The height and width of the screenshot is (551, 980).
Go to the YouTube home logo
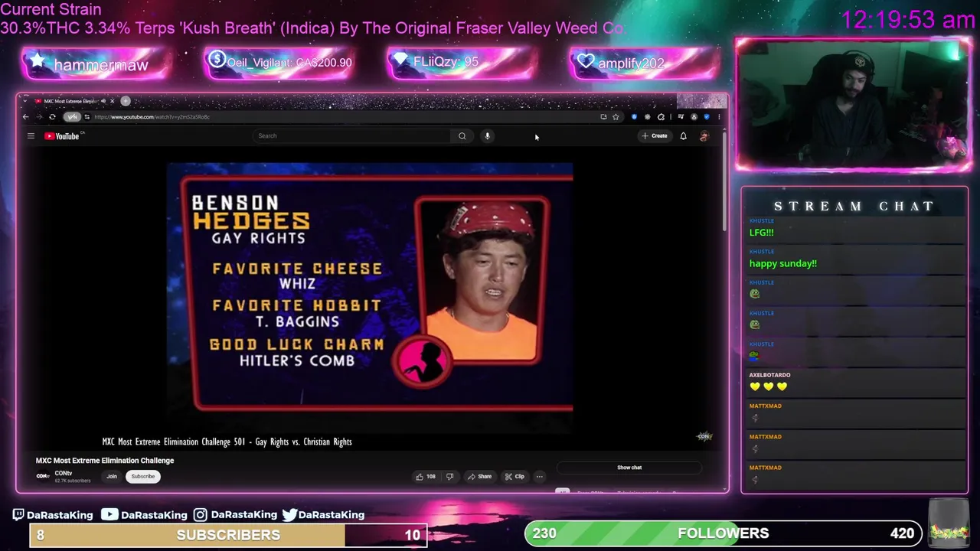62,136
